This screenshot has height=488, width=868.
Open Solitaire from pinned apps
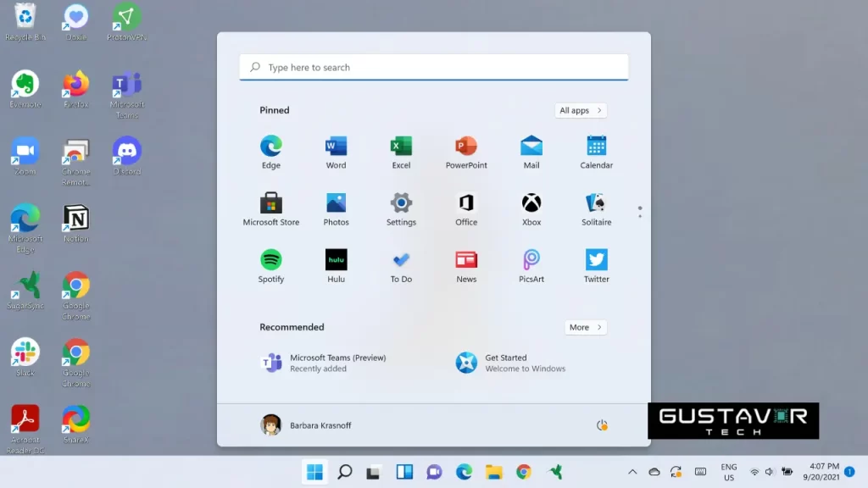(596, 209)
